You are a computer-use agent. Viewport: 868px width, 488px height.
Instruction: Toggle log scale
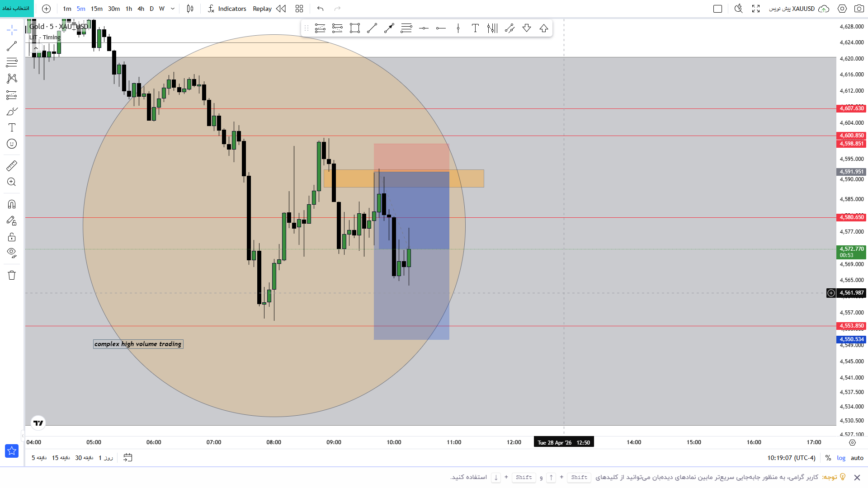coord(841,458)
